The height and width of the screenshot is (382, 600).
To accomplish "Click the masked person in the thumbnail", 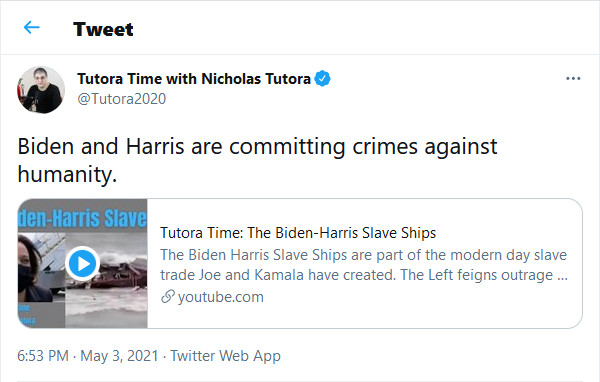I will click(x=33, y=268).
